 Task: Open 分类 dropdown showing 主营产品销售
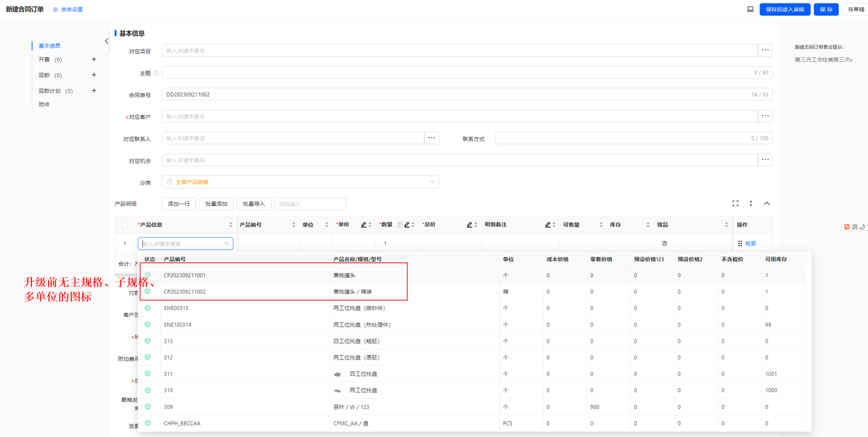point(300,182)
